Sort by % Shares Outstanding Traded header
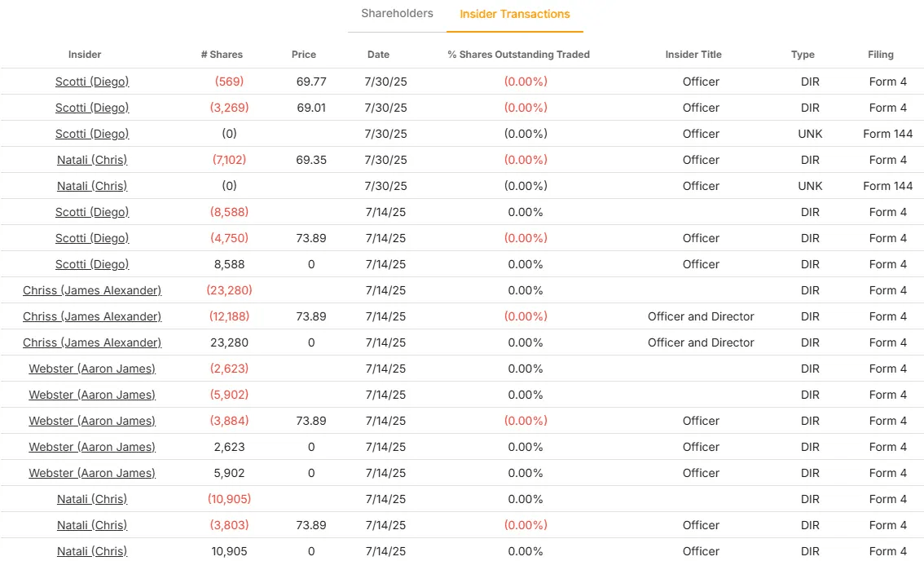 click(x=518, y=55)
